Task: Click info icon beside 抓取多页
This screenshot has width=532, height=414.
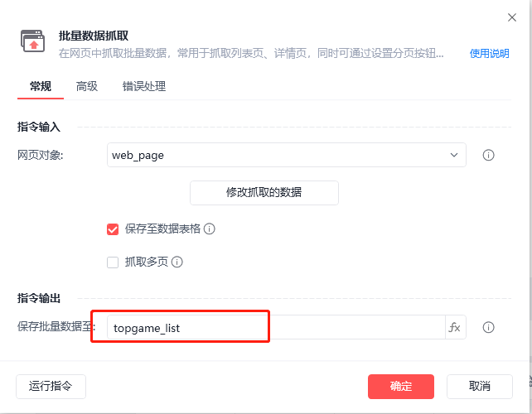Action: tap(177, 262)
